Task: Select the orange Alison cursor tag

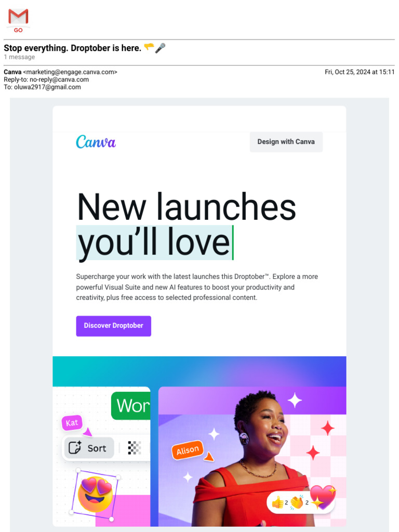Action: (x=188, y=450)
